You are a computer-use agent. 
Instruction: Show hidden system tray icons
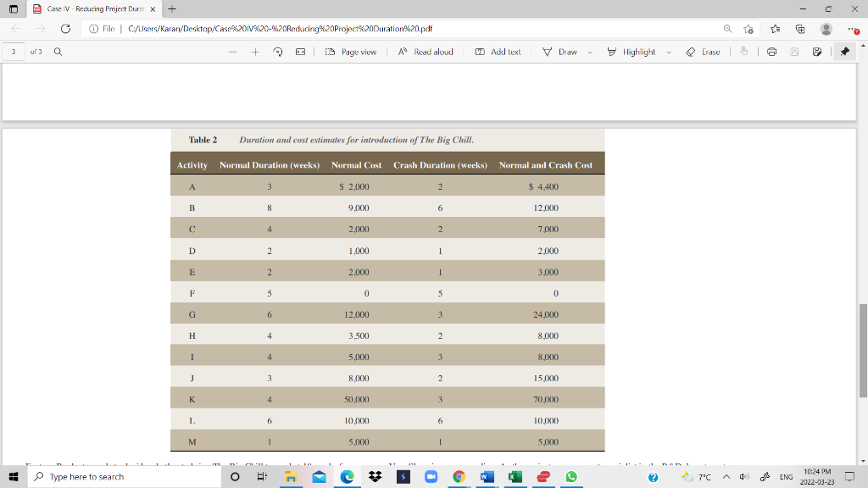tap(726, 476)
